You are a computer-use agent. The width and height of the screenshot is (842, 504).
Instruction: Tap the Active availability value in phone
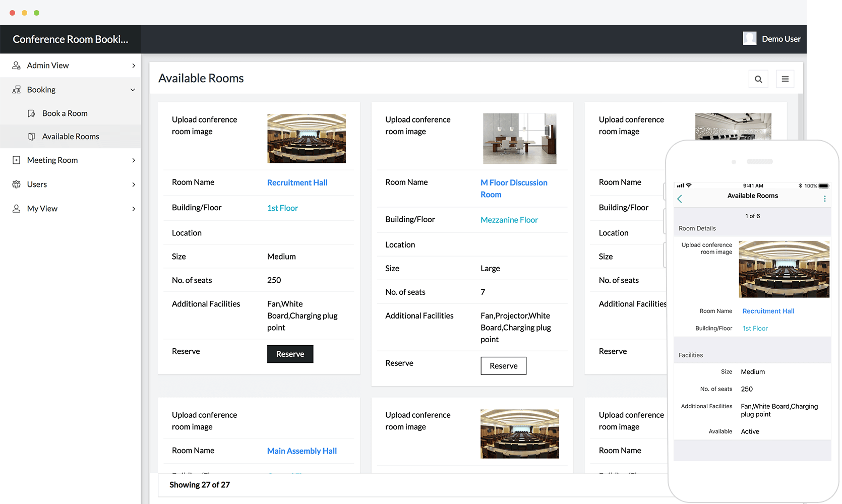click(x=750, y=431)
